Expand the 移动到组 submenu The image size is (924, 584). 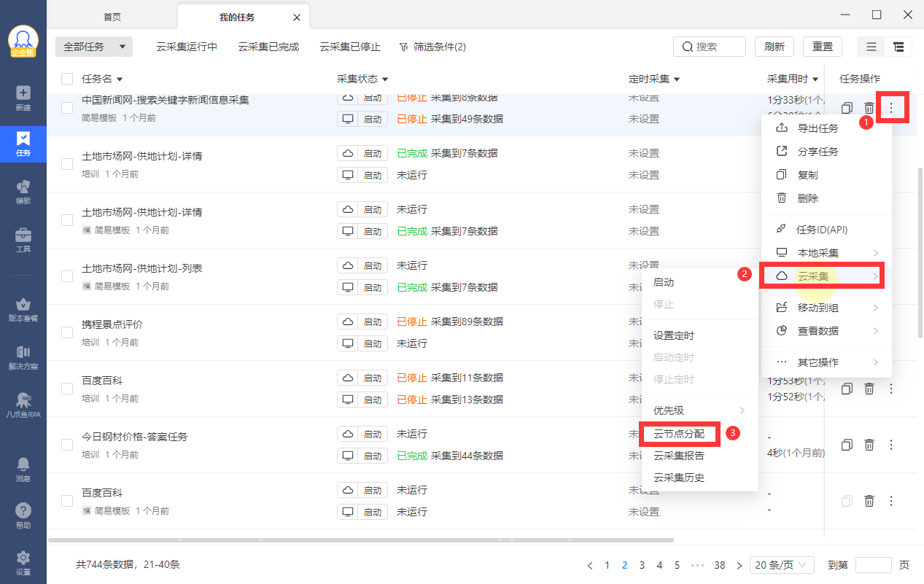click(826, 308)
